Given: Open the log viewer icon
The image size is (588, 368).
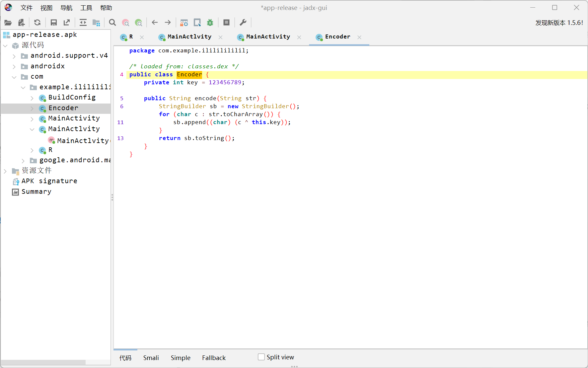Looking at the screenshot, I should coord(226,23).
